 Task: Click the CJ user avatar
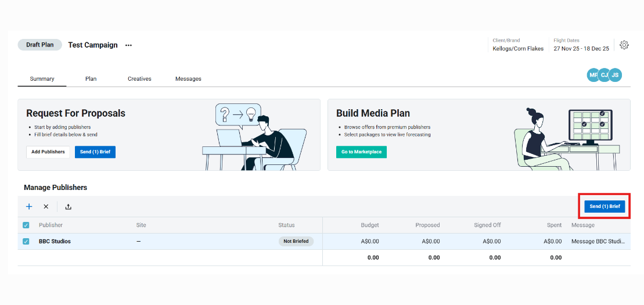(604, 75)
